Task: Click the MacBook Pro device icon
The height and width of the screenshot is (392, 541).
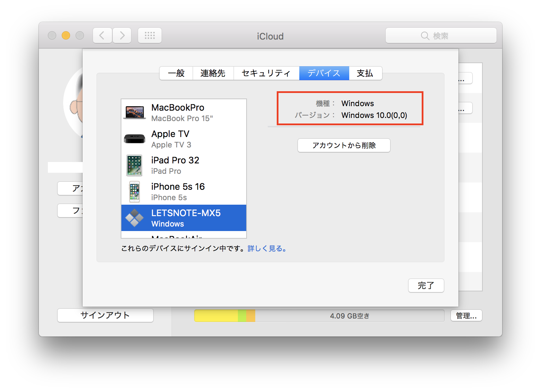Action: pos(135,113)
